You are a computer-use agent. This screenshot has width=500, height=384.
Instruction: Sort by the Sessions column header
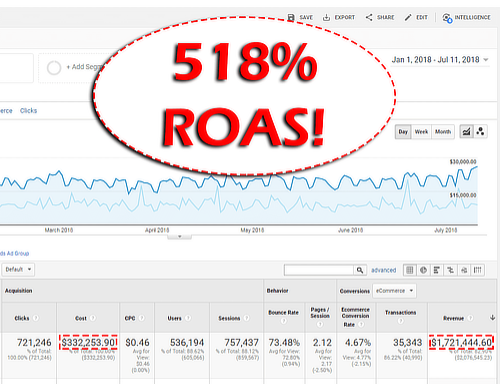click(x=229, y=318)
